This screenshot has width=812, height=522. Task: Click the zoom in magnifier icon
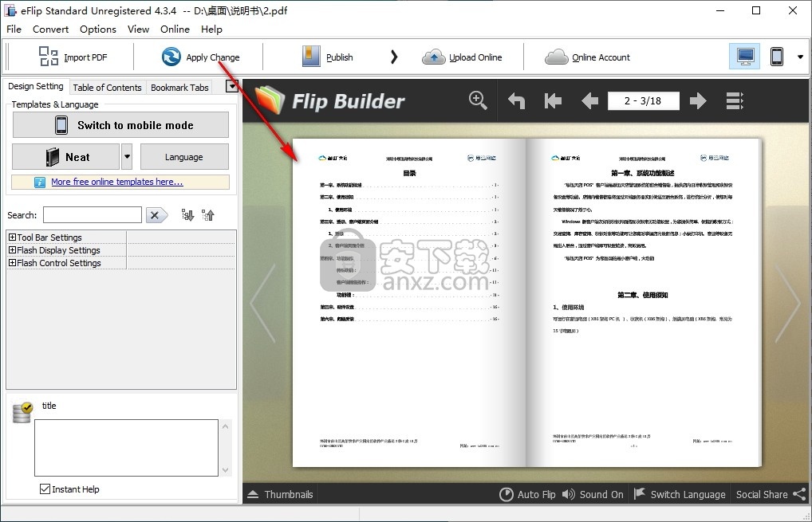tap(478, 100)
